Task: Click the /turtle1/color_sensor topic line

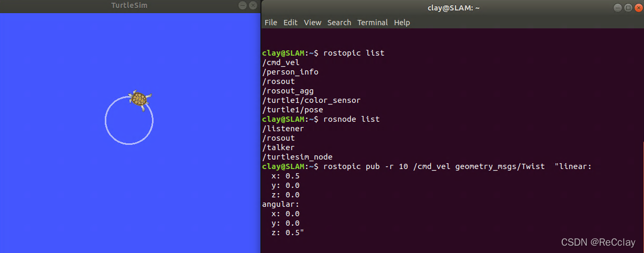Action: (x=311, y=100)
